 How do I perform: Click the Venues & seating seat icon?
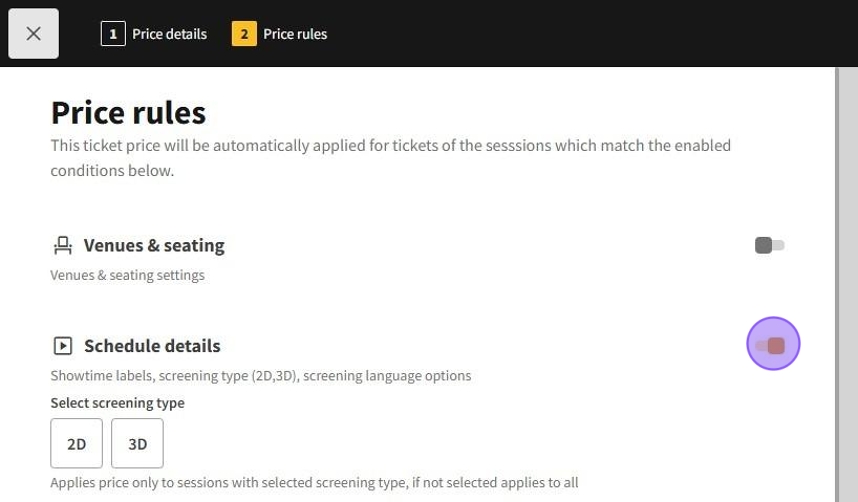point(63,245)
